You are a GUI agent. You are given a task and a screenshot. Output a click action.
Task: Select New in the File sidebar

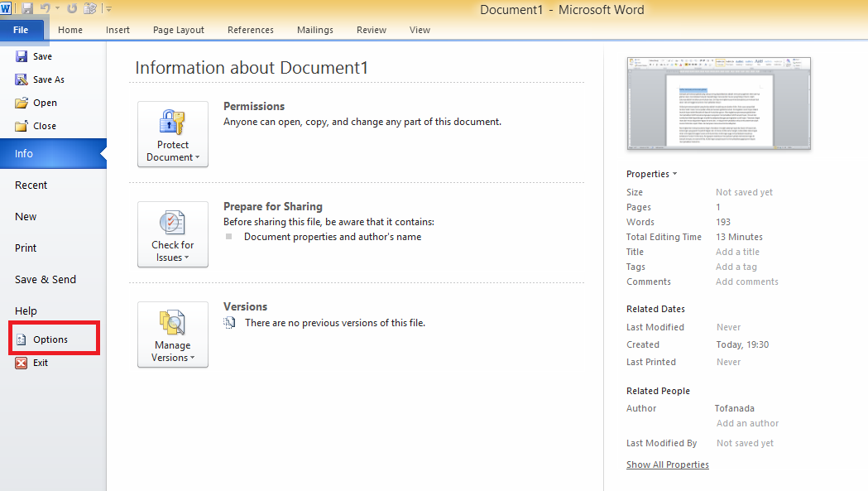26,217
